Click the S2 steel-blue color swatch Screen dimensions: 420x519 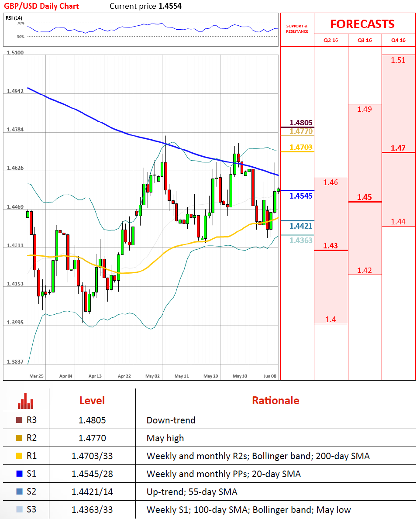click(19, 492)
